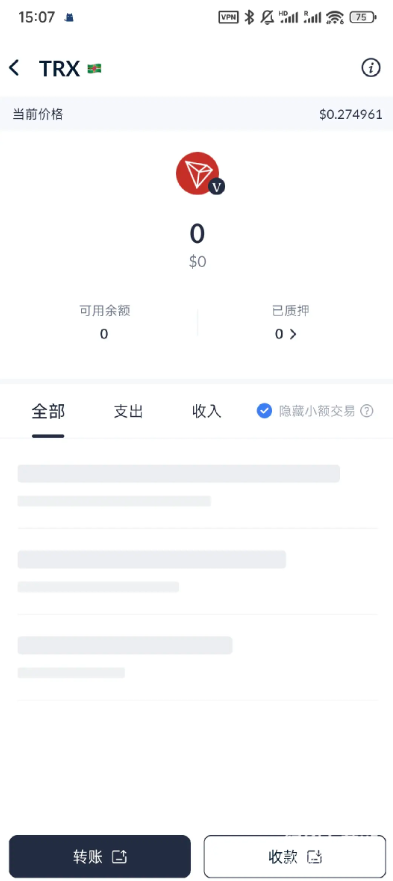Select the 全部 tab

point(48,411)
